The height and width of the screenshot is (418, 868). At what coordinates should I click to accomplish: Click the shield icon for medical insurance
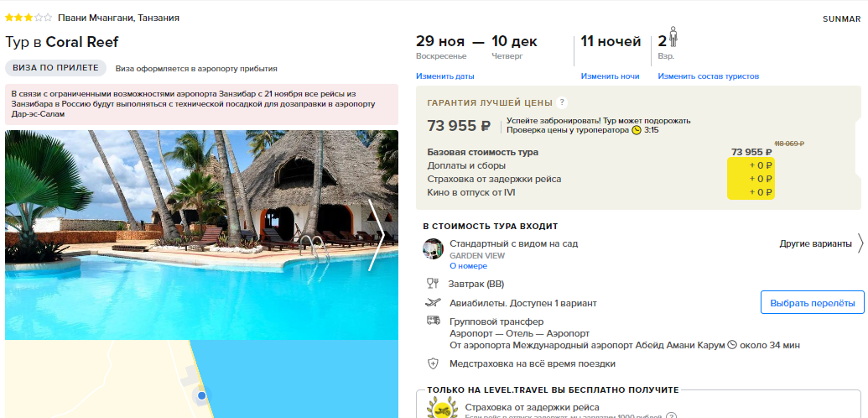click(x=433, y=363)
